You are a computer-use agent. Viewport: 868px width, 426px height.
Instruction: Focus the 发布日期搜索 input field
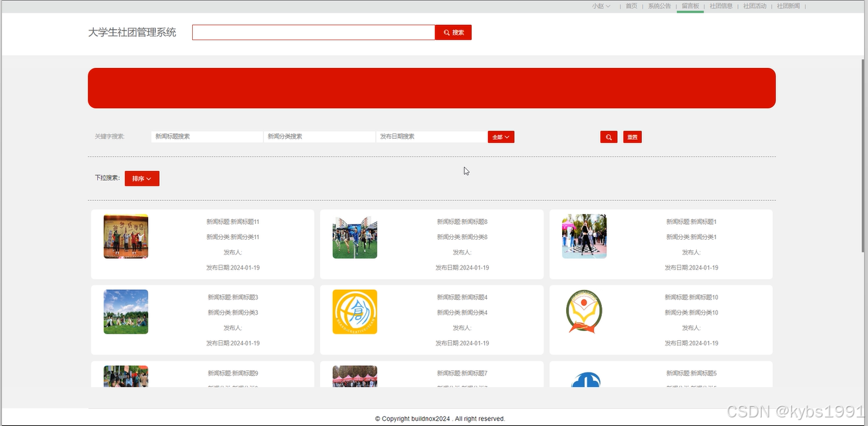pos(431,137)
